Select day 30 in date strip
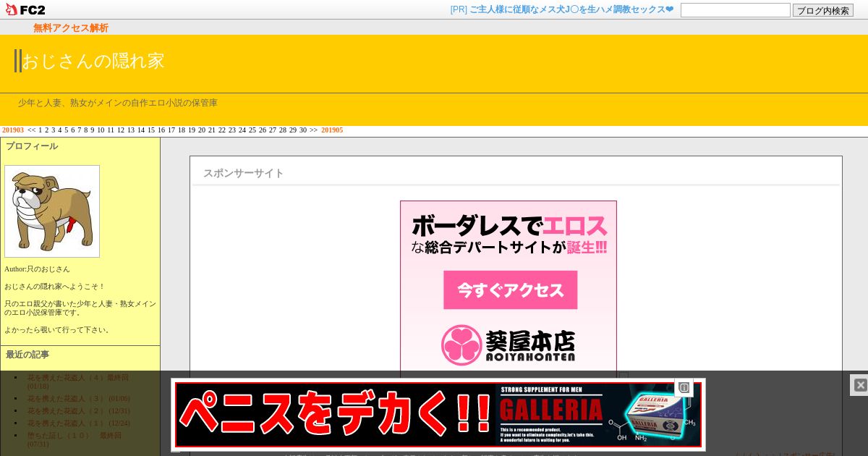This screenshot has width=868, height=456. 303,130
